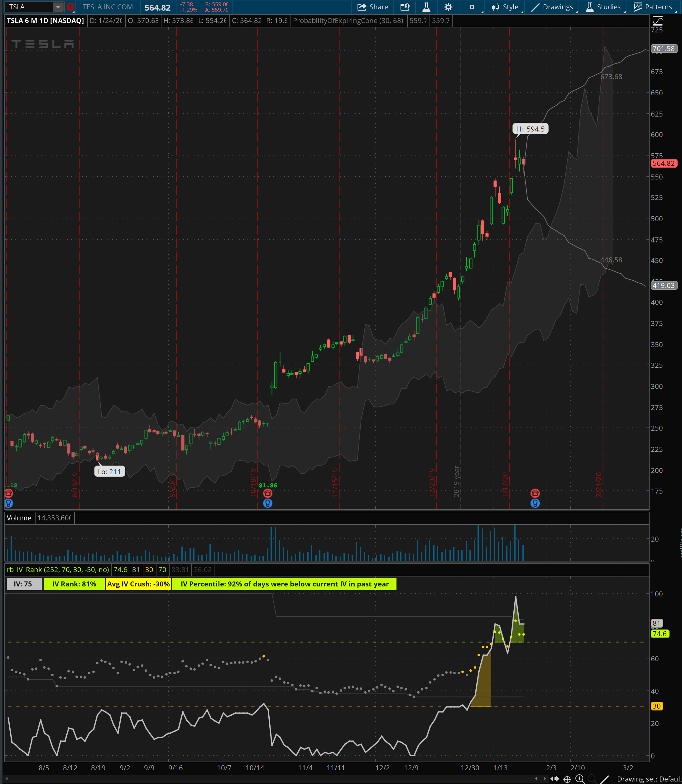Click the IV Percentile 92% label
The image size is (682, 784).
284,584
